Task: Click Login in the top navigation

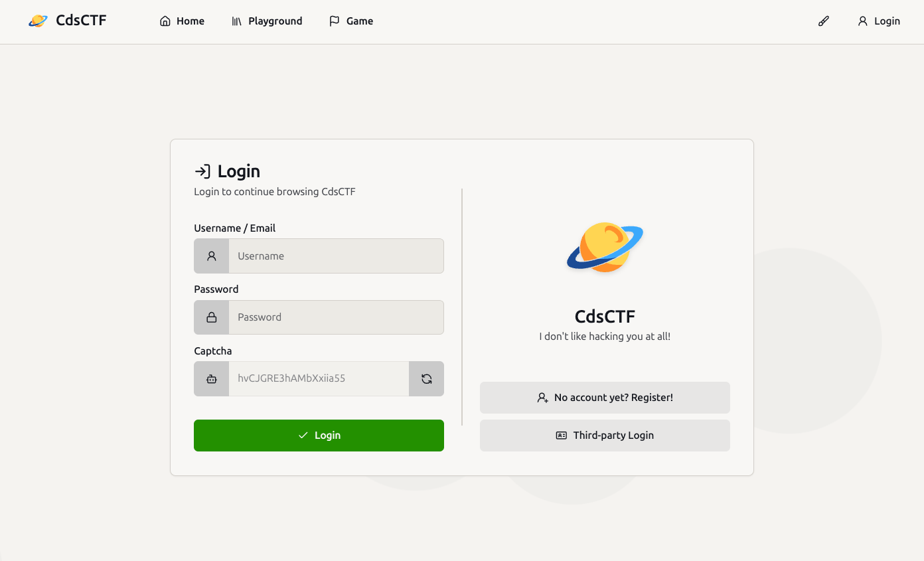Action: coord(879,21)
